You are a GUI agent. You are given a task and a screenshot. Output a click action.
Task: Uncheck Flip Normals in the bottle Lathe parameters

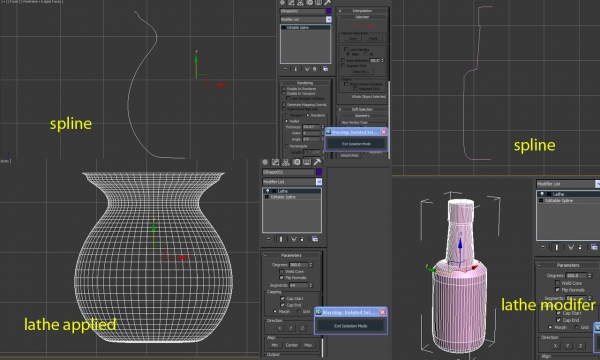[557, 290]
